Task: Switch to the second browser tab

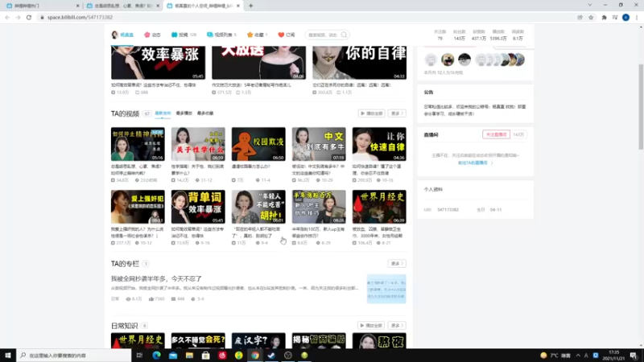Action: pyautogui.click(x=123, y=6)
